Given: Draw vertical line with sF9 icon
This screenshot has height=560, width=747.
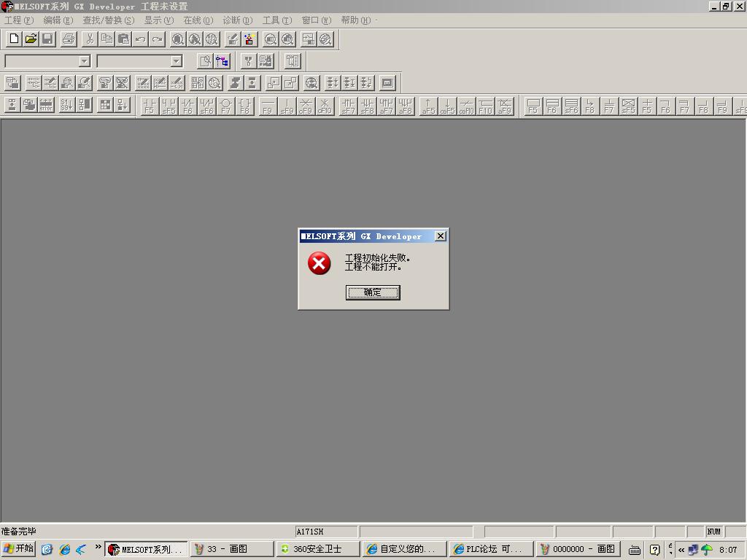Looking at the screenshot, I should click(x=287, y=106).
